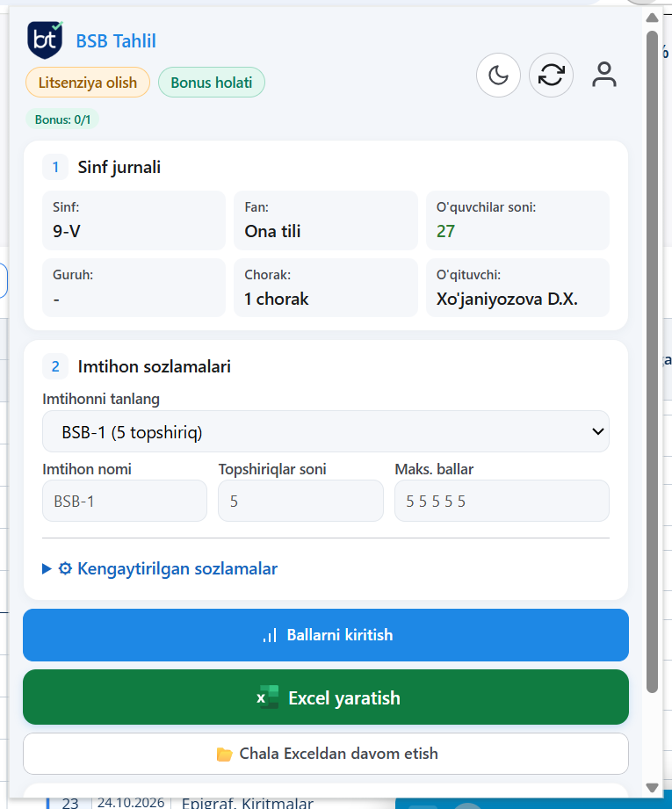Click the scrollbar up arrow
Viewport: 672px width, 809px height.
652,18
